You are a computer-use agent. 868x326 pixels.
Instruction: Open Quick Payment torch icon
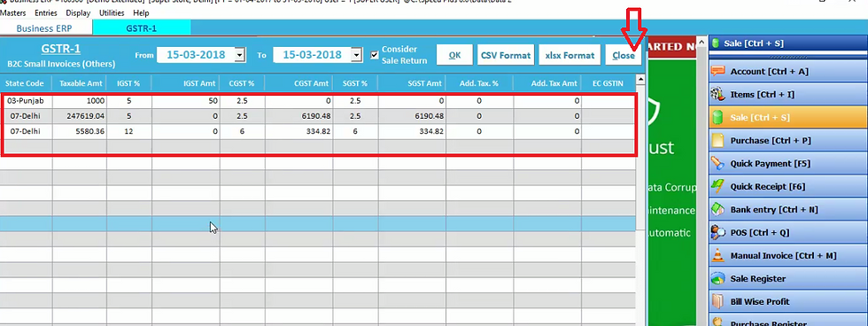click(x=718, y=164)
